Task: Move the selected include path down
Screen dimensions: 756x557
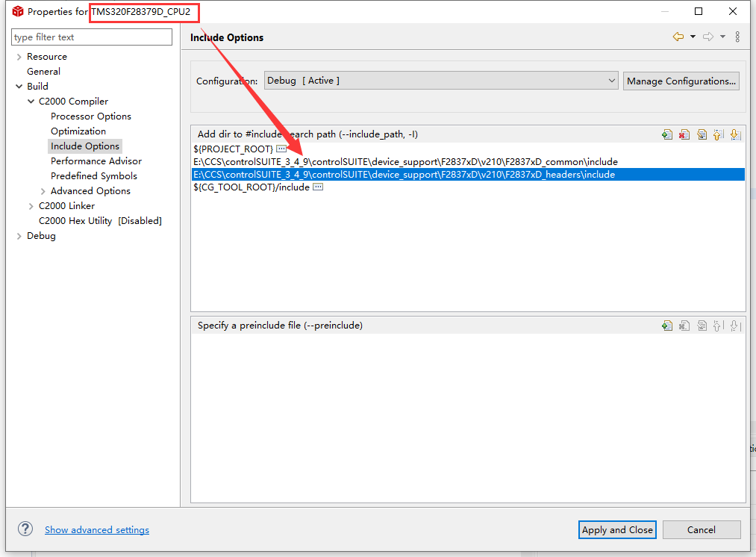Action: pyautogui.click(x=735, y=134)
